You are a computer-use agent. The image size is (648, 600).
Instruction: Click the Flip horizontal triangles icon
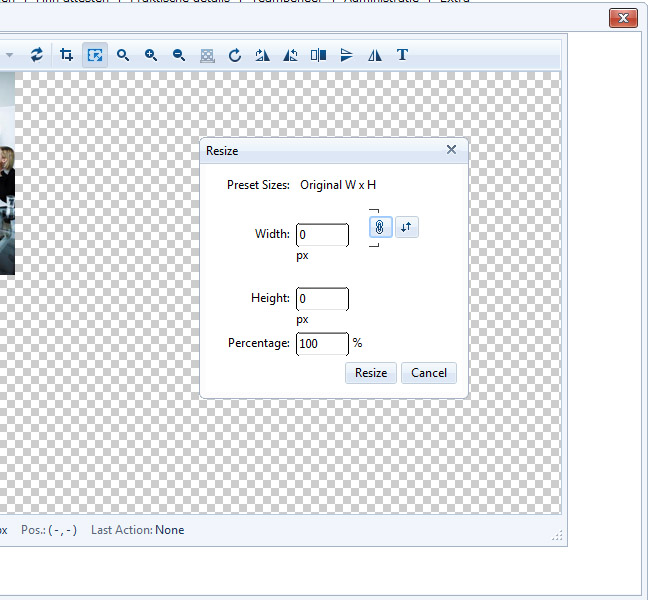point(374,55)
